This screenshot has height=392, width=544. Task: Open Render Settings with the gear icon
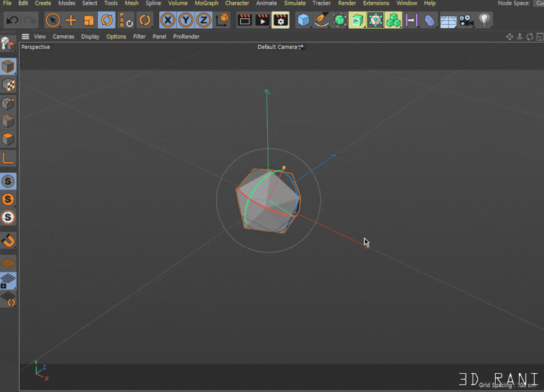(x=279, y=20)
